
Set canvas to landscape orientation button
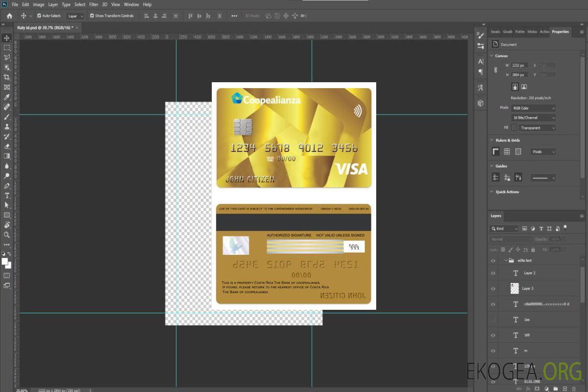pyautogui.click(x=524, y=87)
